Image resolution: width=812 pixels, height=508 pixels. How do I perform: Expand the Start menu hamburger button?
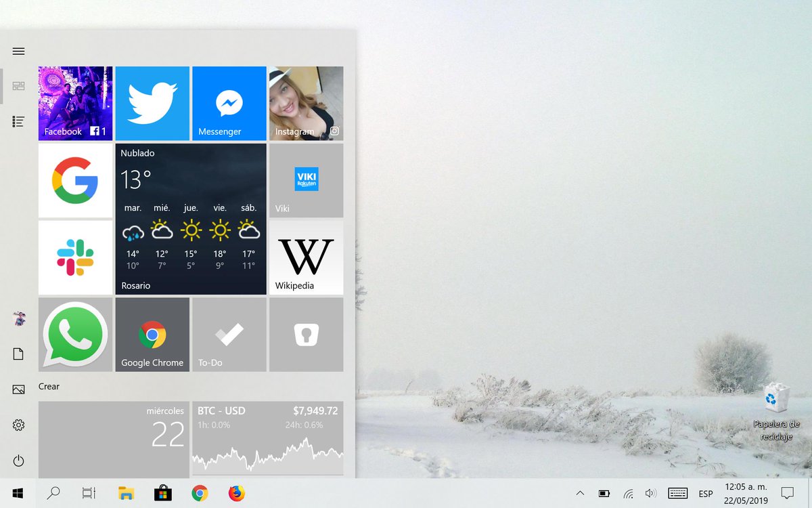click(x=18, y=51)
